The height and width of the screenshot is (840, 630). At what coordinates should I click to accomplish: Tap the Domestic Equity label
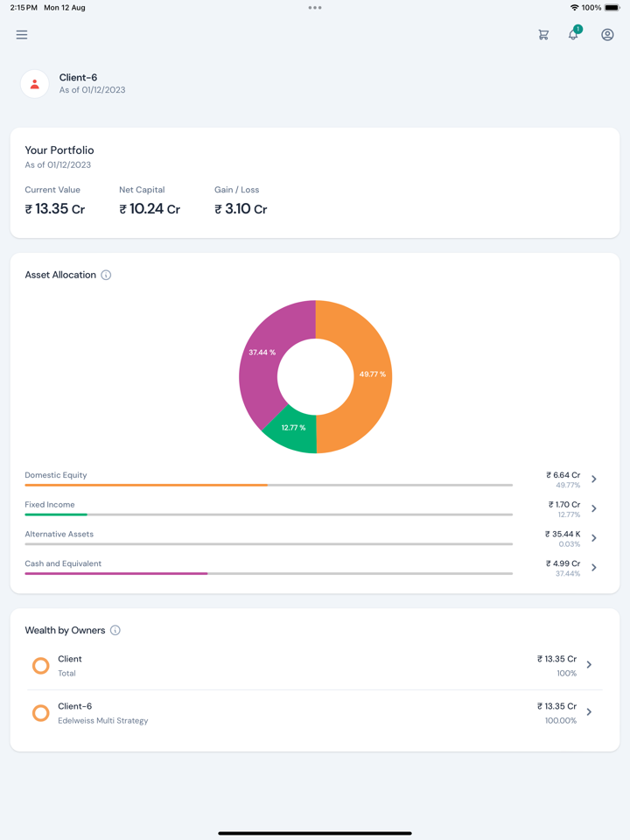pyautogui.click(x=56, y=475)
